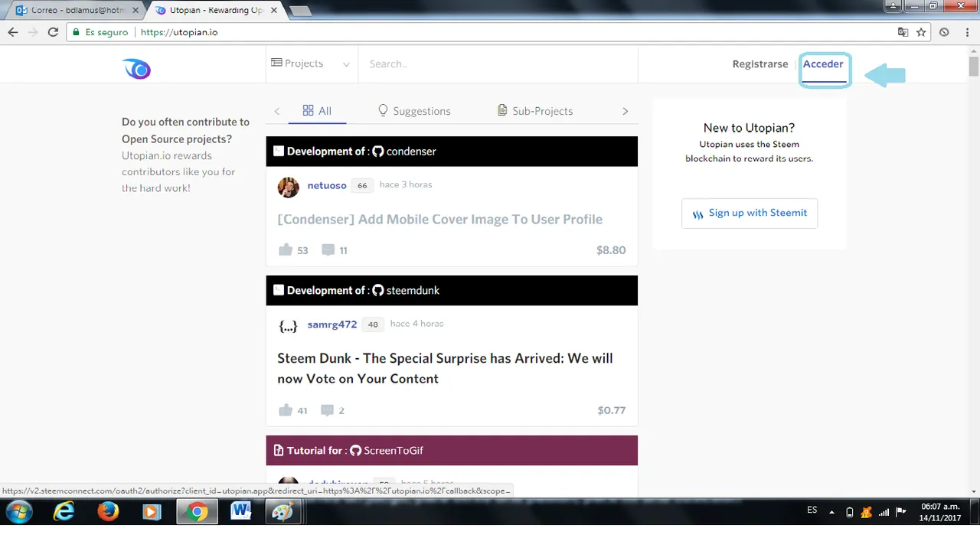Open Paint taskbar icon

(x=283, y=512)
